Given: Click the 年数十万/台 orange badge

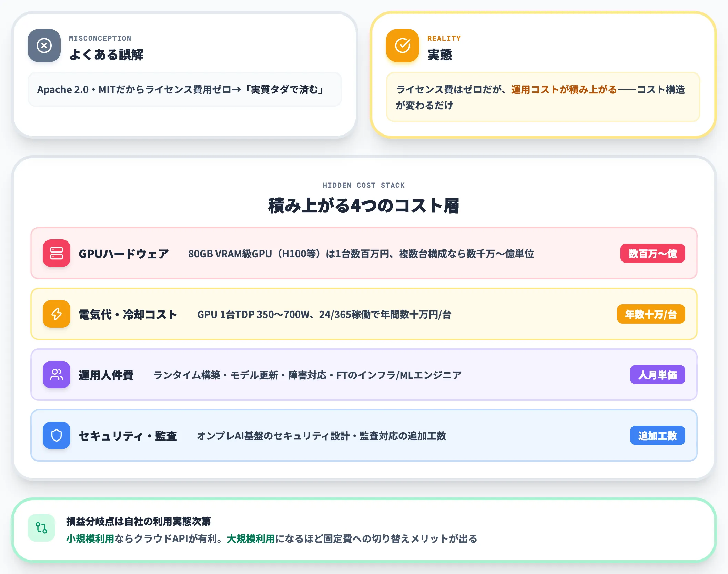Looking at the screenshot, I should (x=651, y=314).
